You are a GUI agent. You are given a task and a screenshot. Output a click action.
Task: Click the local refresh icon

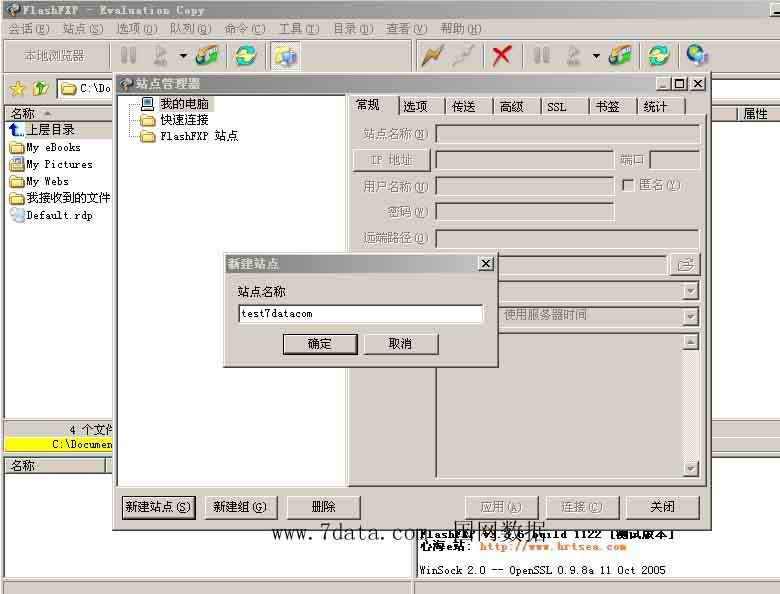coord(246,55)
